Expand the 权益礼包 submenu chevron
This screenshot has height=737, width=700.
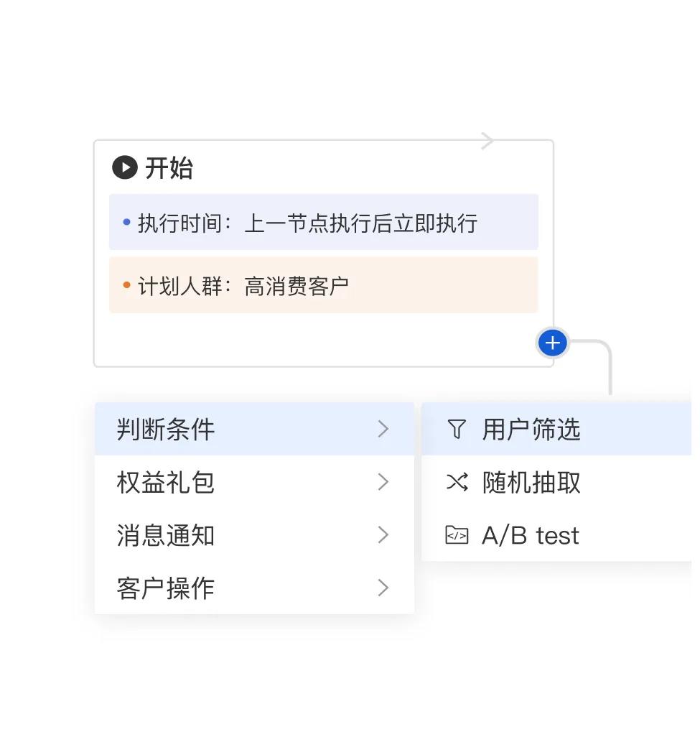[383, 482]
